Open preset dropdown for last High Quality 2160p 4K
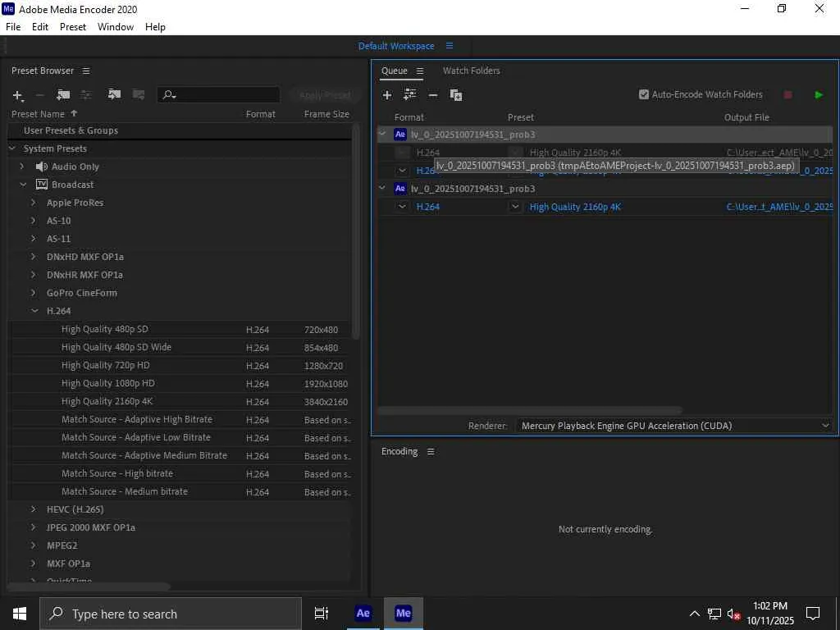840x630 pixels. pos(515,207)
